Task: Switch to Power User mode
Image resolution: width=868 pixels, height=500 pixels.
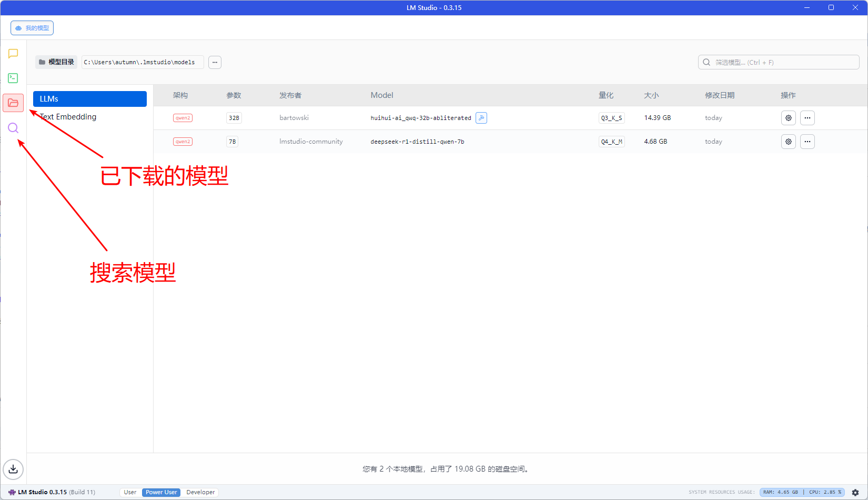Action: [162, 493]
